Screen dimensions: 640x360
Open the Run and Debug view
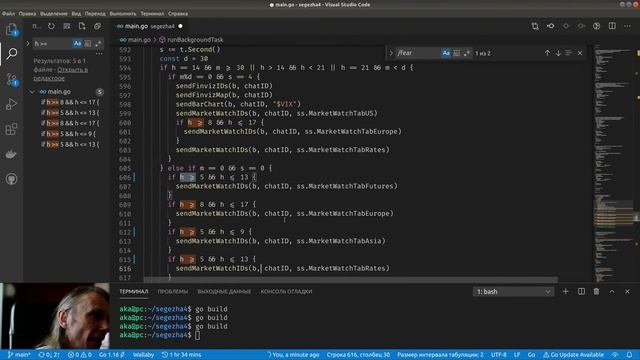(11, 104)
